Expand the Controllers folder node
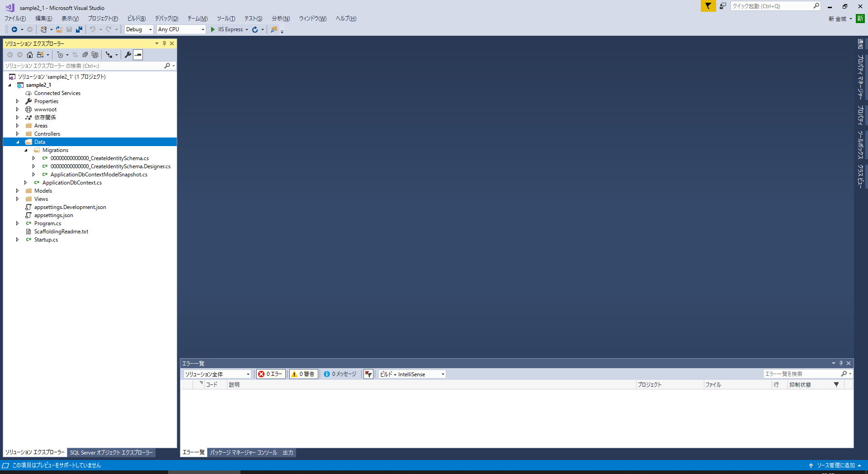868x474 pixels. 18,134
